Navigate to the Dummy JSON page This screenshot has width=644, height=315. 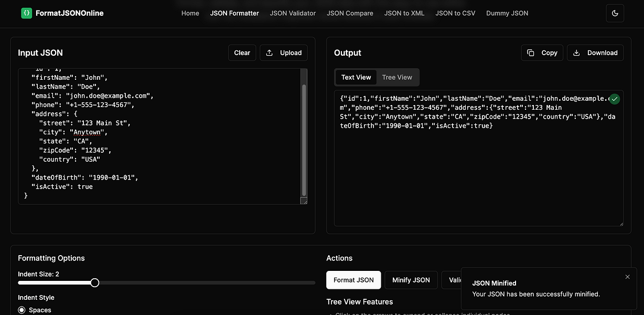tap(507, 13)
